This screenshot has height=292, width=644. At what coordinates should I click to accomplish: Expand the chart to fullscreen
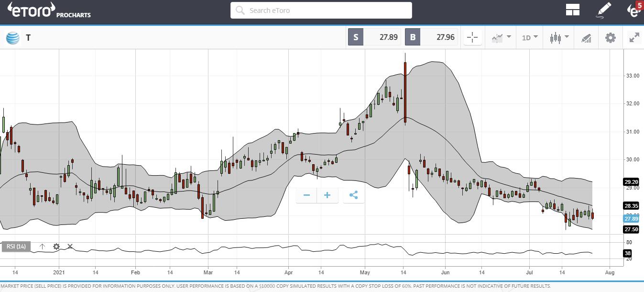634,37
